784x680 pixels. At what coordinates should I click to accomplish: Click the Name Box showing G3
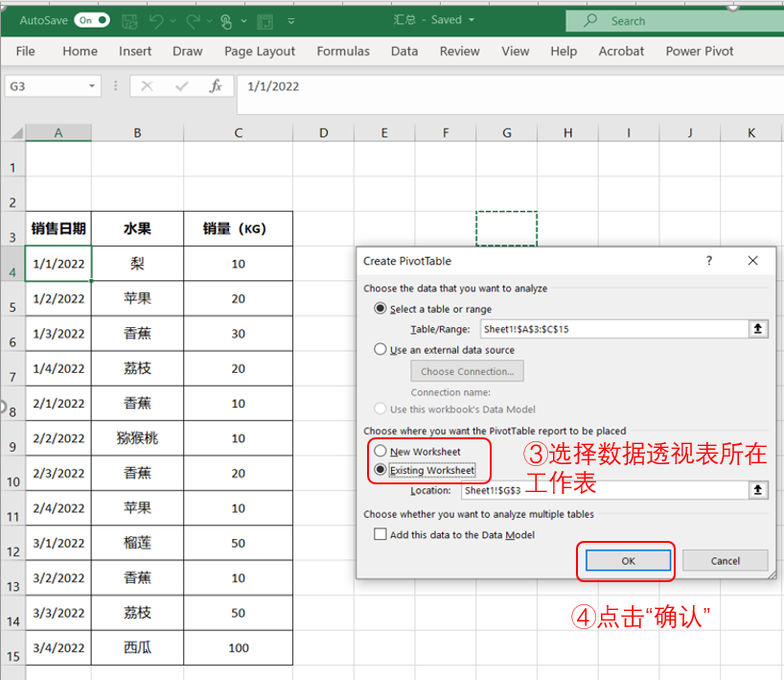click(45, 86)
